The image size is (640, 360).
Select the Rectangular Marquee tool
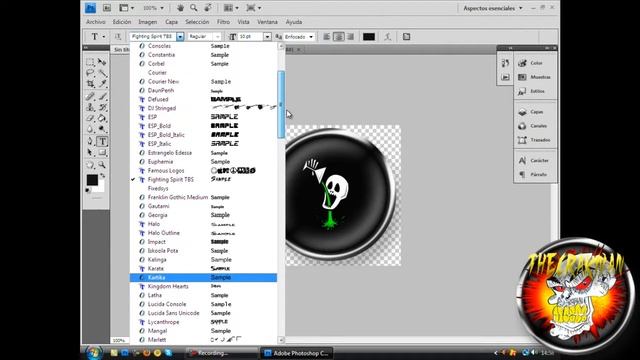[x=90, y=62]
